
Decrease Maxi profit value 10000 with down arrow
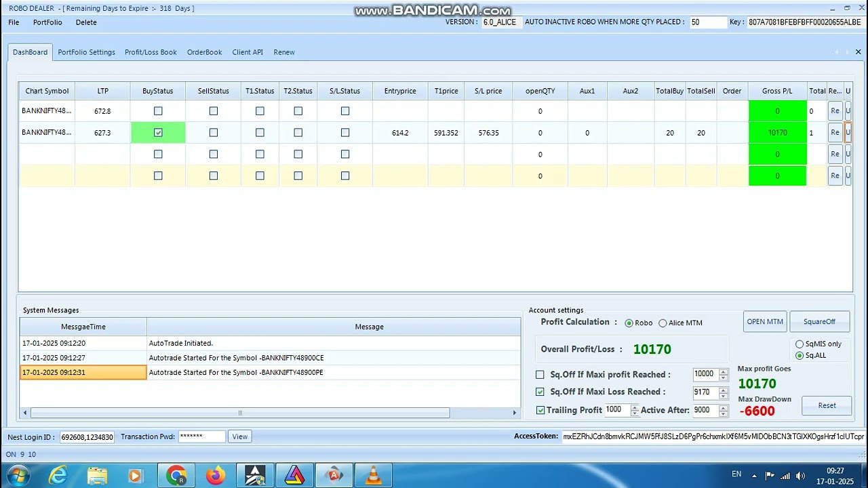click(x=724, y=378)
